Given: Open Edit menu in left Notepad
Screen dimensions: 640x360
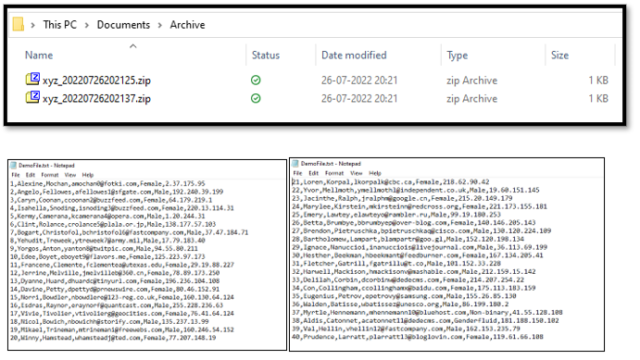Looking at the screenshot, I should coord(30,175).
